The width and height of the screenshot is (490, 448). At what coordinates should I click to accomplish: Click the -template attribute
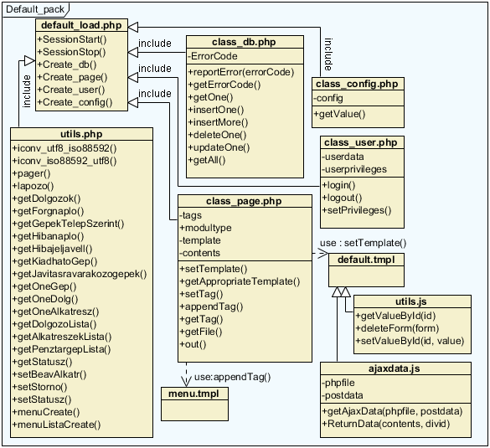coord(200,240)
